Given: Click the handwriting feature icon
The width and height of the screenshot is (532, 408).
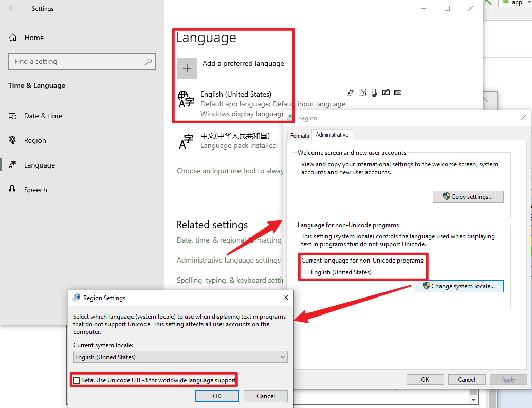Looking at the screenshot, I should pos(386,92).
